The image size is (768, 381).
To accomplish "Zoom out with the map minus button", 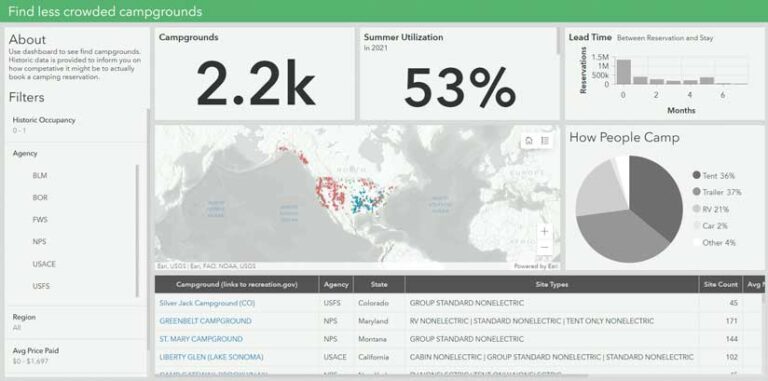I will tap(544, 248).
